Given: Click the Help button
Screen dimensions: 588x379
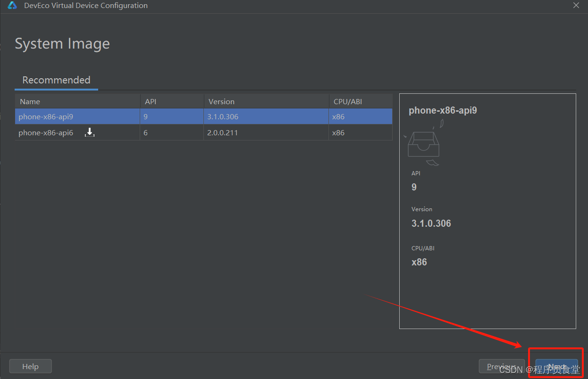Looking at the screenshot, I should pos(30,366).
